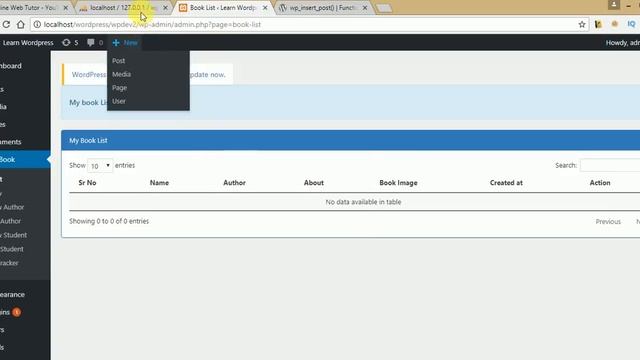Sort table by Author column
This screenshot has height=360, width=640.
click(234, 183)
